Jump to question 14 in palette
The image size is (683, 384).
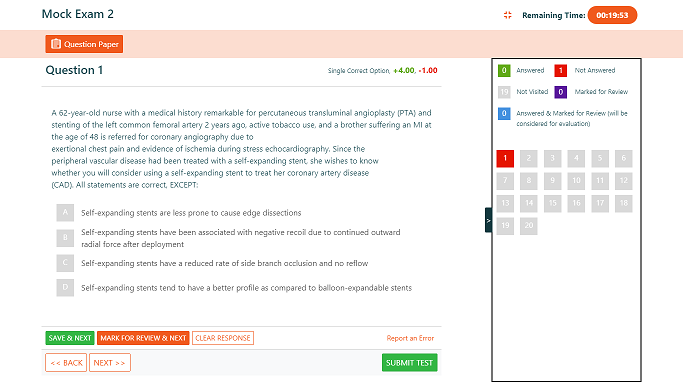pos(529,203)
